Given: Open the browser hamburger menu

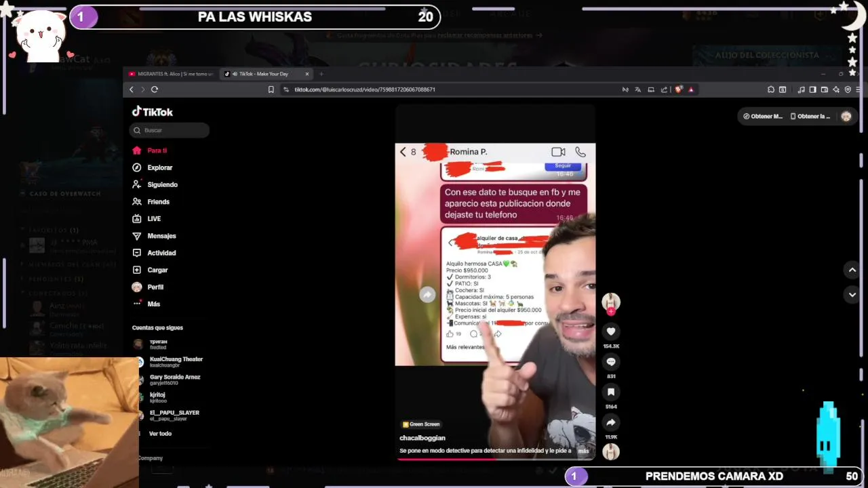Looking at the screenshot, I should pyautogui.click(x=858, y=89).
